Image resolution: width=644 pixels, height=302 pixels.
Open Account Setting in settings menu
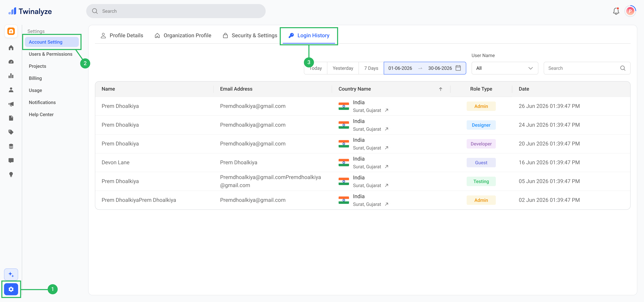click(x=52, y=42)
